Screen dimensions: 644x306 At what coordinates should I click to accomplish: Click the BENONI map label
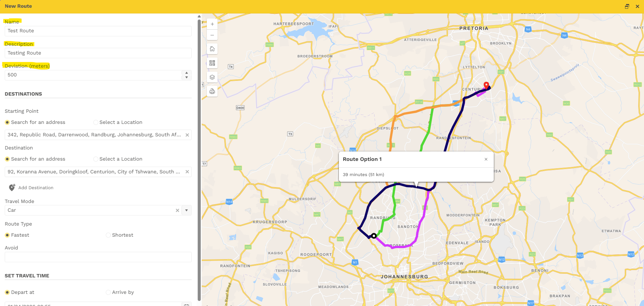[540, 271]
